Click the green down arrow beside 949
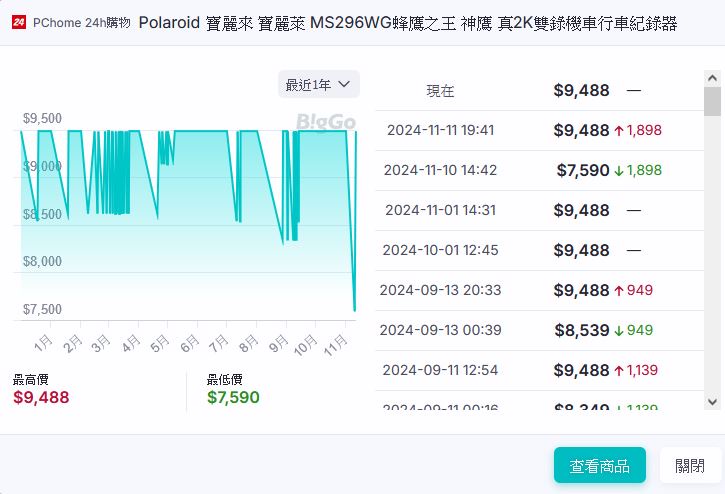 tap(619, 330)
